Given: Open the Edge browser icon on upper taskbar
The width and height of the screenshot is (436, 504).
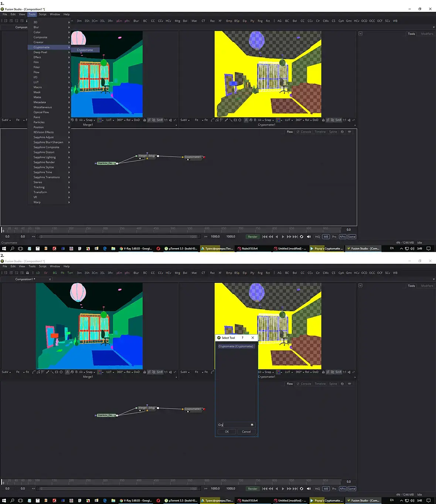Looking at the screenshot, I should point(105,248).
